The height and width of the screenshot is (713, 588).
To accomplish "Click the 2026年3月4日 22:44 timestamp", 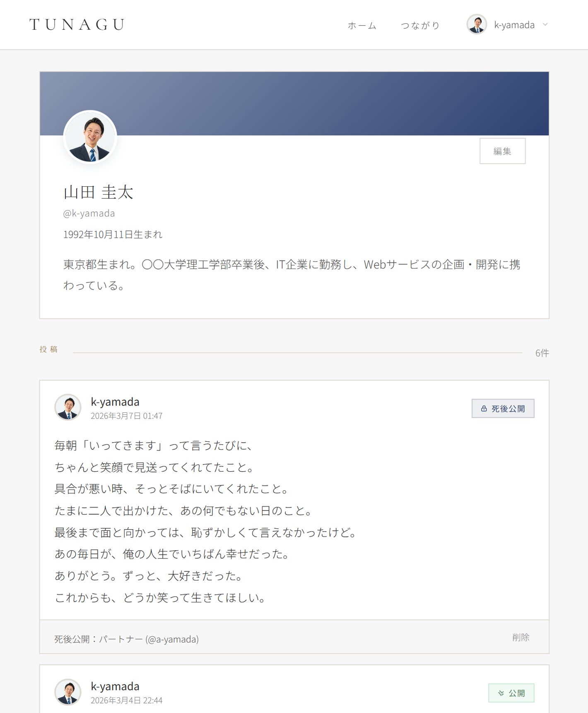I will pos(126,701).
